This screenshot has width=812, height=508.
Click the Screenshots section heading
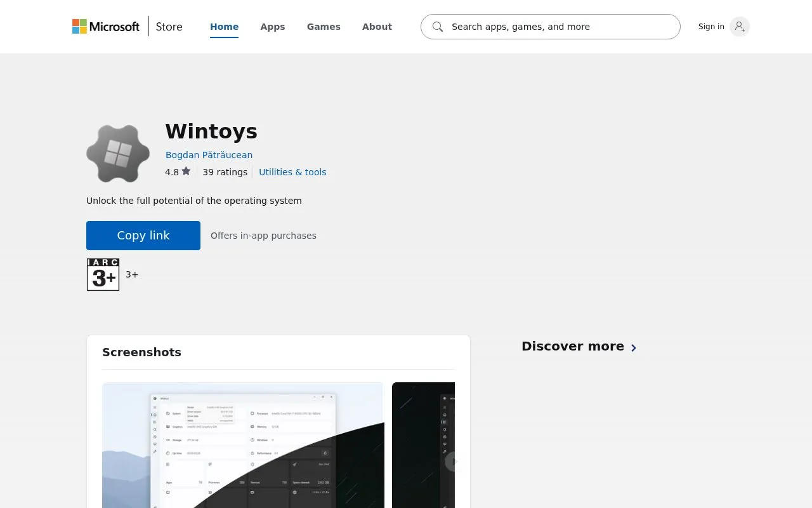point(141,352)
